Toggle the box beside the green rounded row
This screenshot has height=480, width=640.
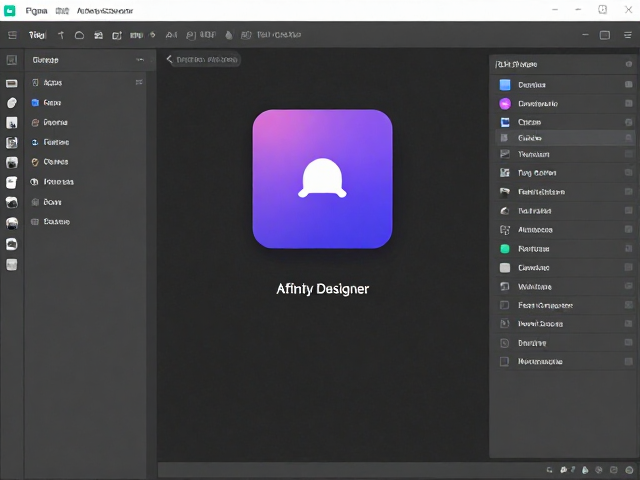coord(629,248)
